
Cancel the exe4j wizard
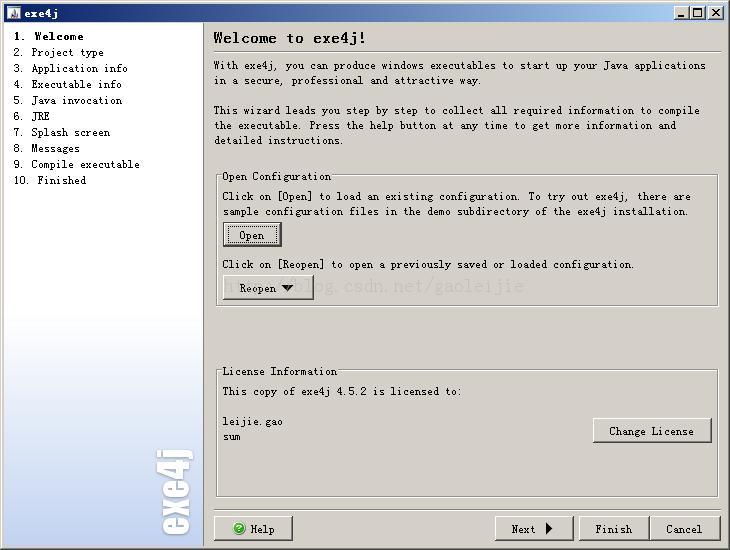(684, 529)
